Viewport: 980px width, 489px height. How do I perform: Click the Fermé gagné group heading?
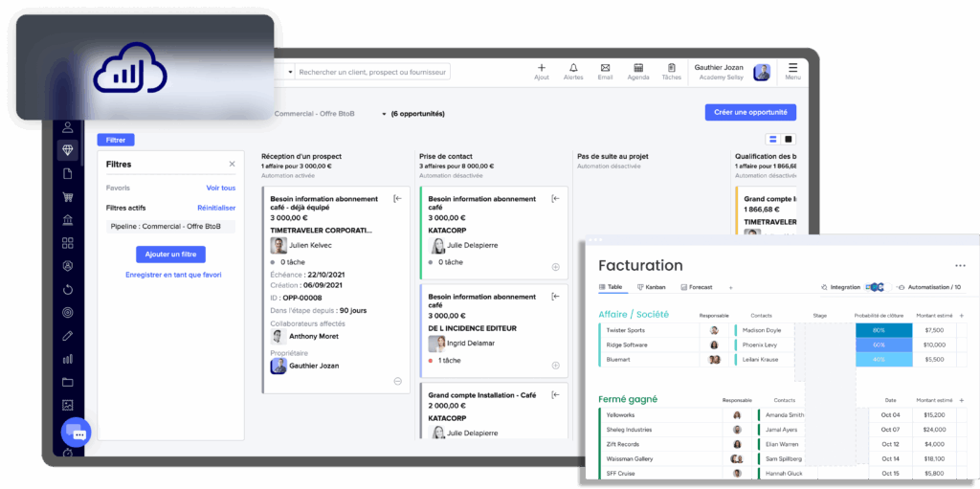tap(628, 399)
